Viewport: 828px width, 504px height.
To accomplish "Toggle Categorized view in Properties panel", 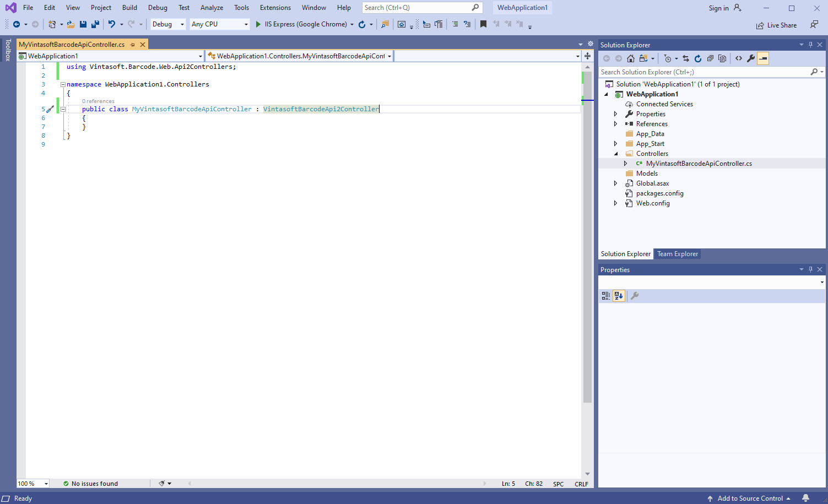I will (x=606, y=296).
